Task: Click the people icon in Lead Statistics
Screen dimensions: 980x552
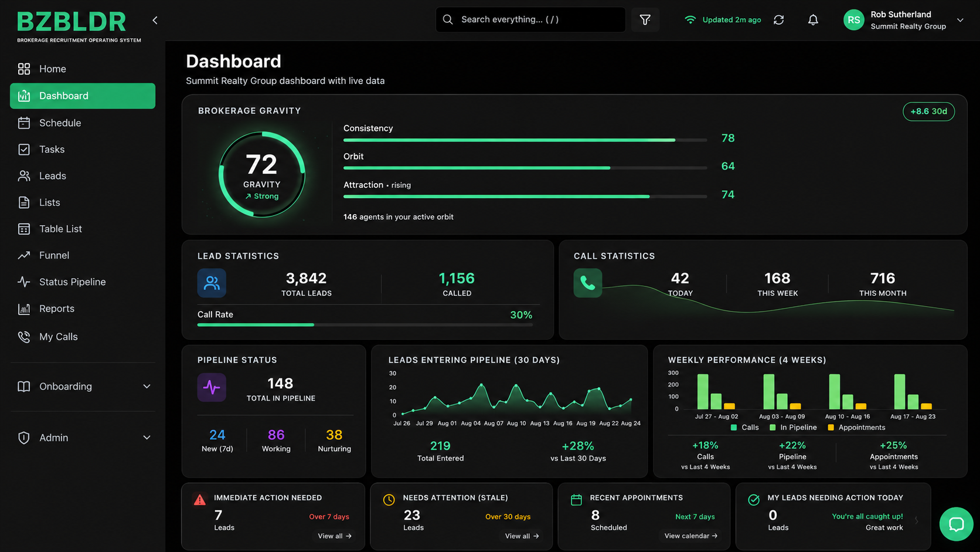Action: pos(212,283)
